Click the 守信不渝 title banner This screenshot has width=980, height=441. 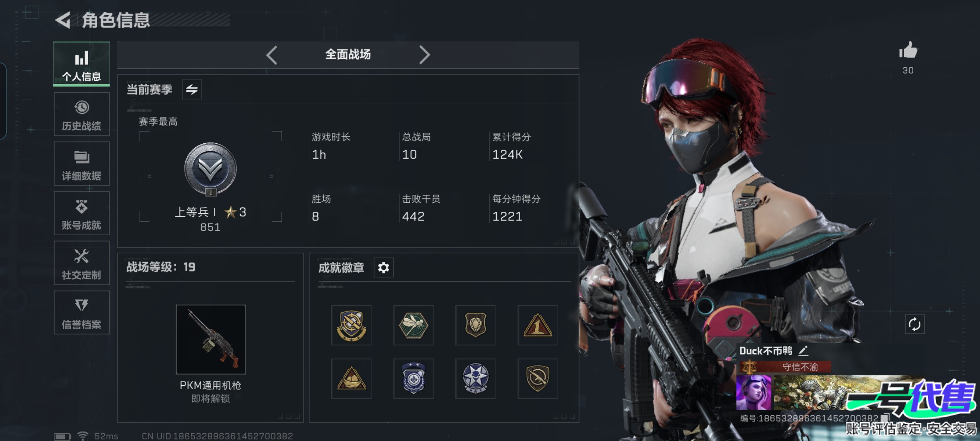tap(785, 367)
